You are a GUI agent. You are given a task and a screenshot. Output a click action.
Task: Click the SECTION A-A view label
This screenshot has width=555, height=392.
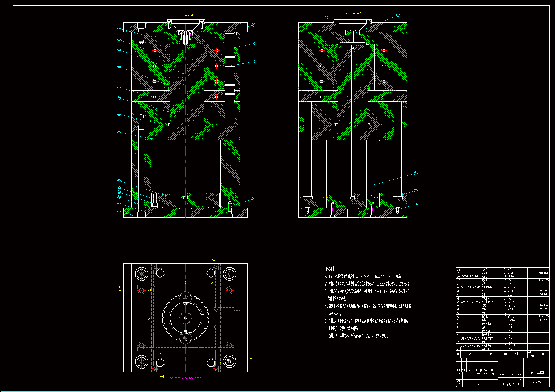[185, 15]
